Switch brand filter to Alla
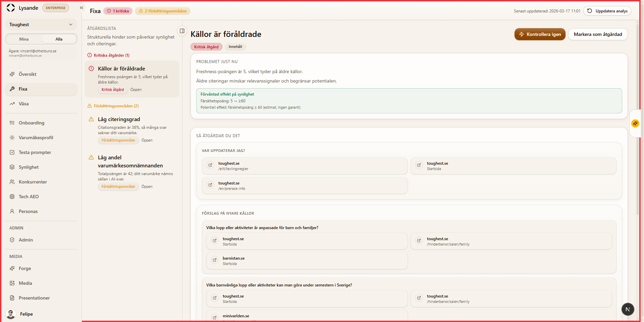644x322 pixels. click(x=59, y=39)
